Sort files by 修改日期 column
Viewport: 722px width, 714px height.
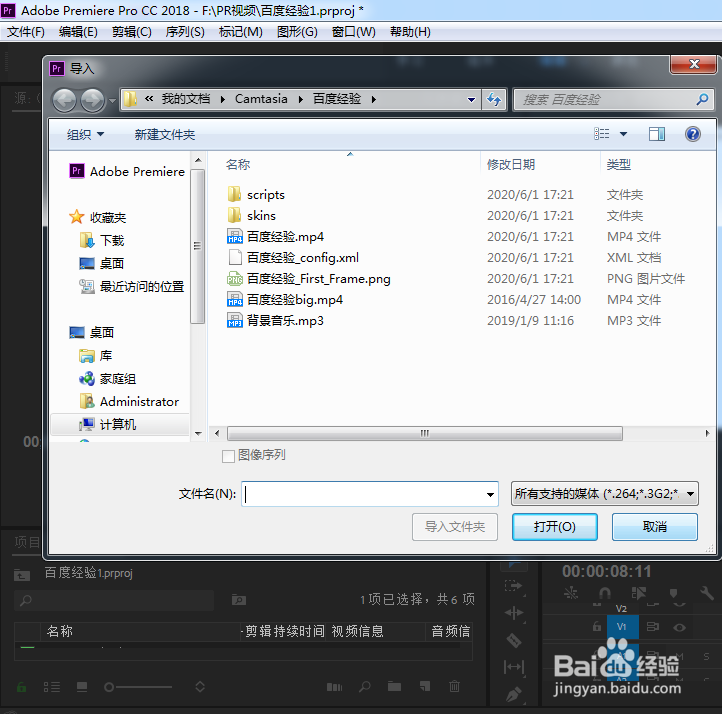tap(511, 164)
